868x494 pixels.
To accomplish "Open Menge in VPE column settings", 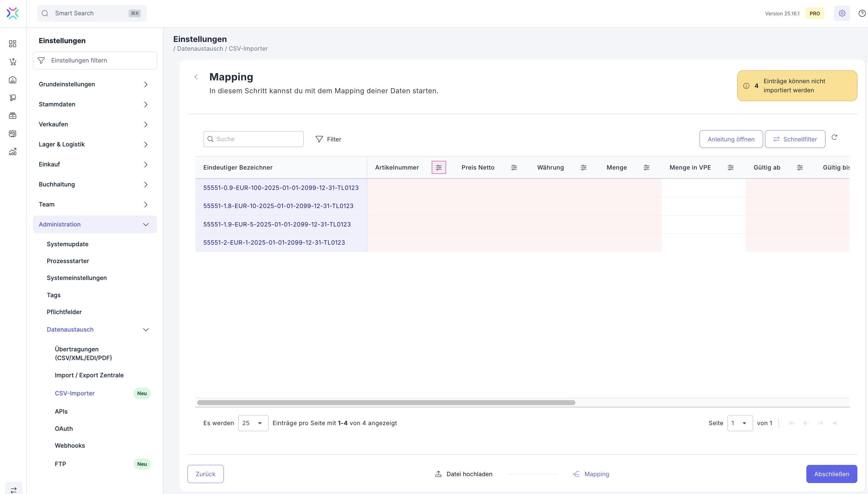I will 731,167.
